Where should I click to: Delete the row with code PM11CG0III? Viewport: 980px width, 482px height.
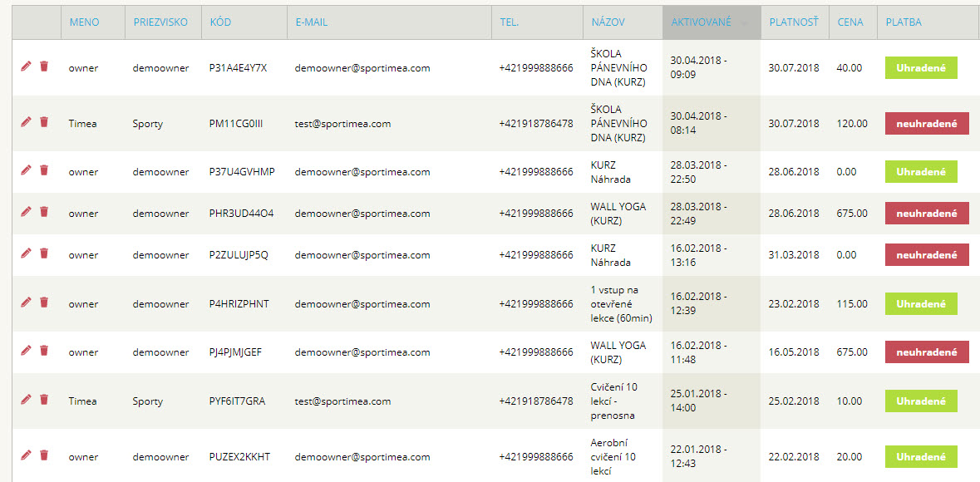44,122
